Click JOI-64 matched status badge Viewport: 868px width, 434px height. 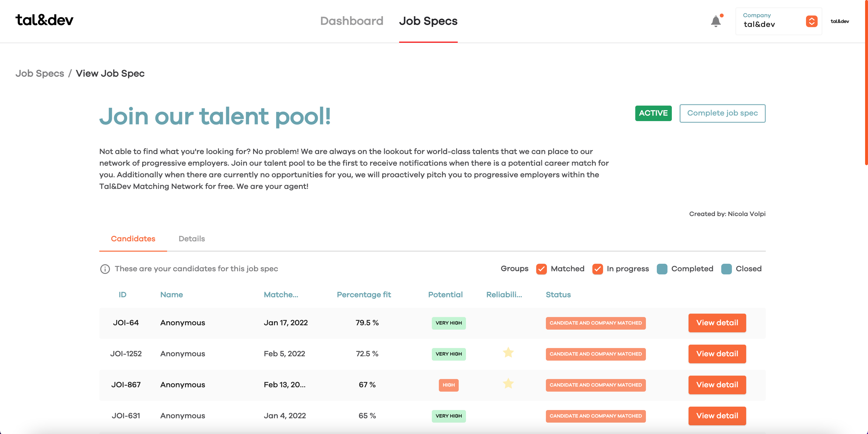tap(595, 323)
